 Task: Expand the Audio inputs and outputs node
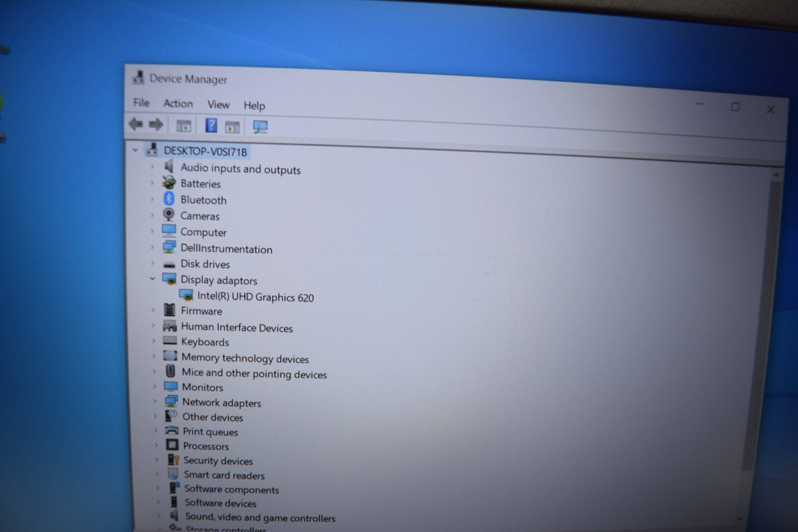pos(152,167)
